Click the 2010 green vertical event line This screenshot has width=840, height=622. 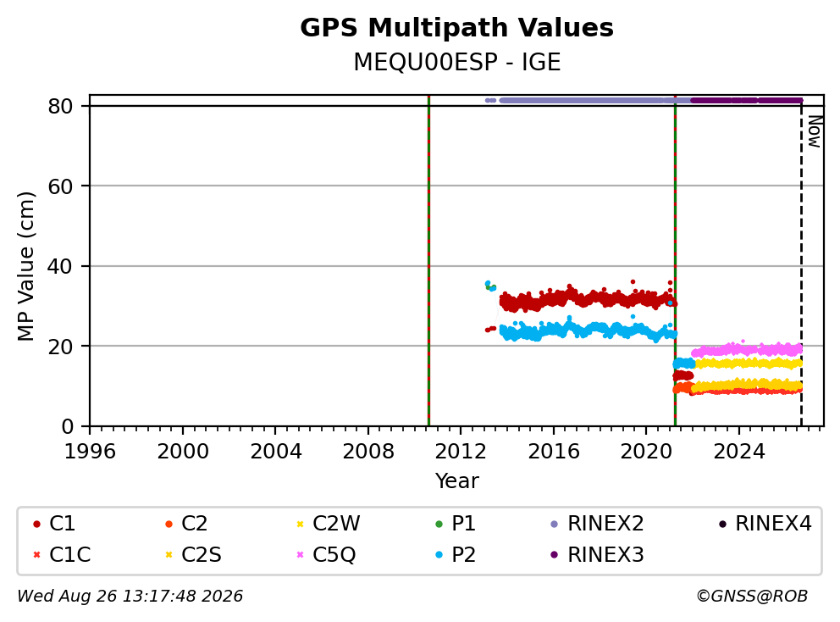coord(429,261)
